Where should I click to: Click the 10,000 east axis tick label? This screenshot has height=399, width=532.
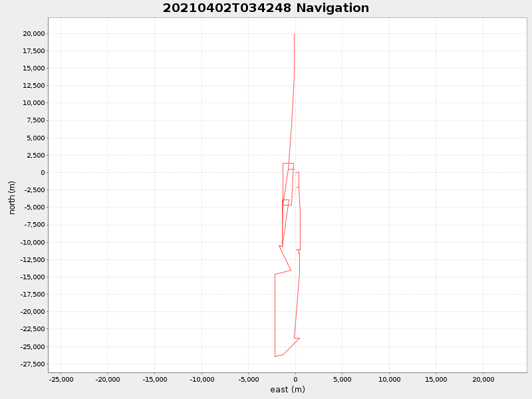(x=389, y=380)
